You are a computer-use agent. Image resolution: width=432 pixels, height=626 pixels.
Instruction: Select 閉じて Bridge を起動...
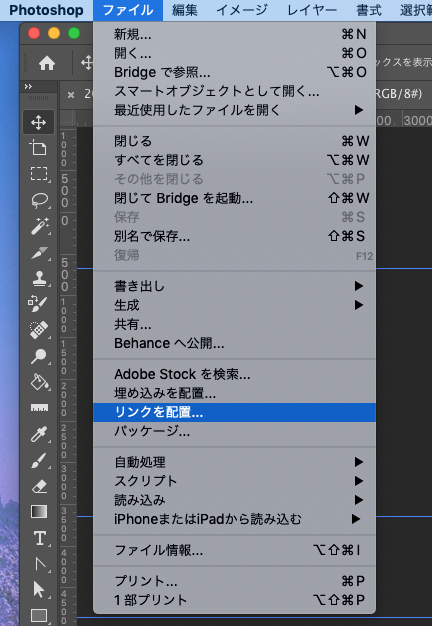click(234, 198)
